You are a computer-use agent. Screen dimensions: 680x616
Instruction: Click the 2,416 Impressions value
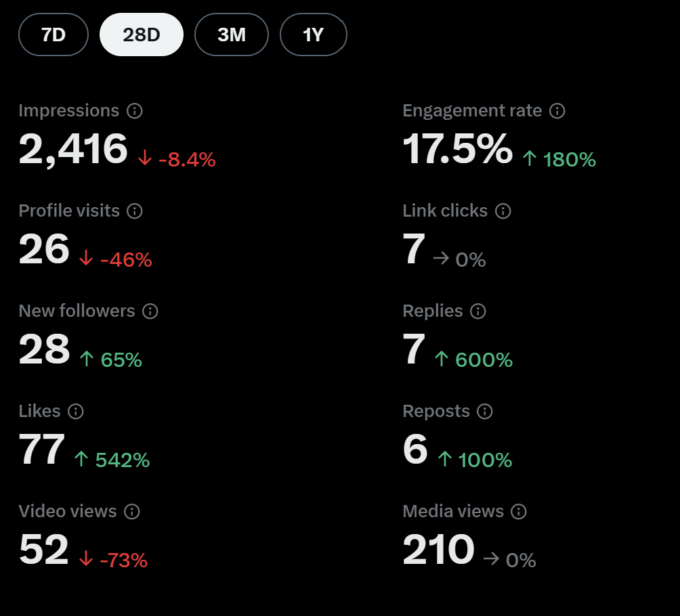tap(73, 149)
